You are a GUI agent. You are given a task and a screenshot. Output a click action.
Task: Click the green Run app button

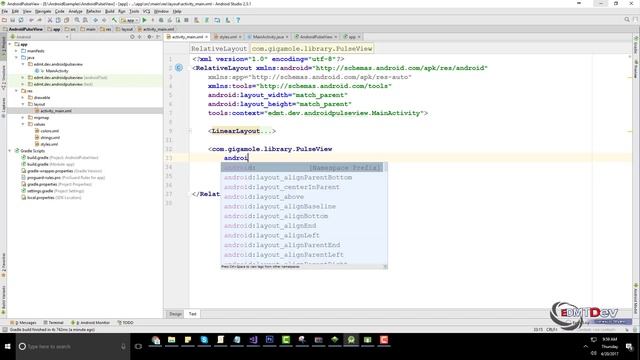click(144, 20)
